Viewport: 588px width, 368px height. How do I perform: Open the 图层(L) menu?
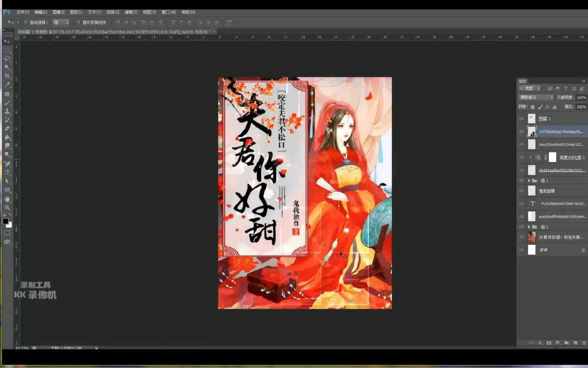pyautogui.click(x=76, y=12)
